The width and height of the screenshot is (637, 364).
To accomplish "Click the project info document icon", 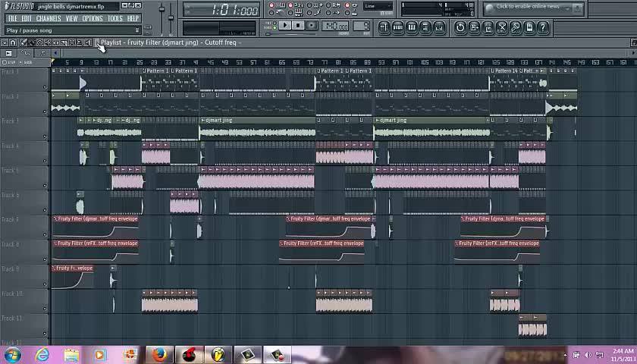I will pos(529,27).
